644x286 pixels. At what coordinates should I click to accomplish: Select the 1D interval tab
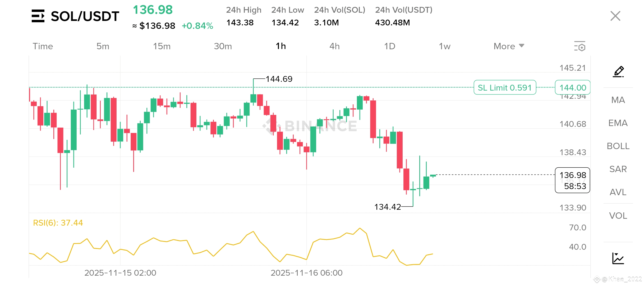pyautogui.click(x=389, y=46)
